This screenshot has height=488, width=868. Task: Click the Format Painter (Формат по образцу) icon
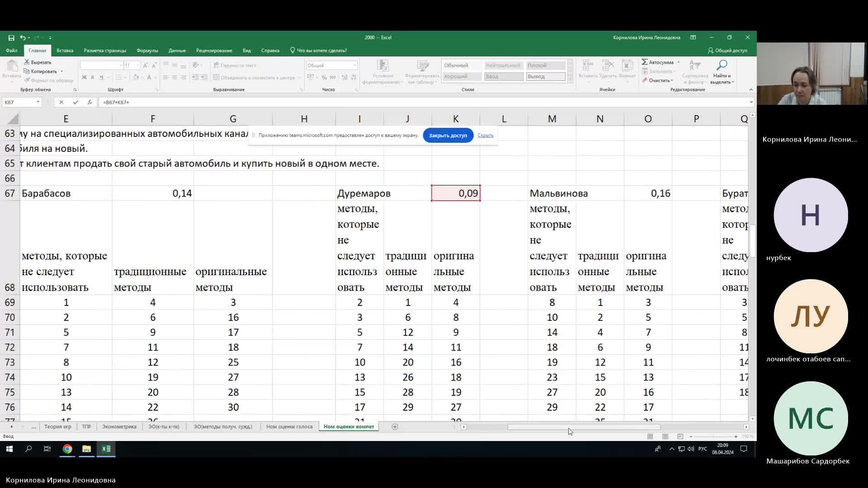tap(27, 80)
